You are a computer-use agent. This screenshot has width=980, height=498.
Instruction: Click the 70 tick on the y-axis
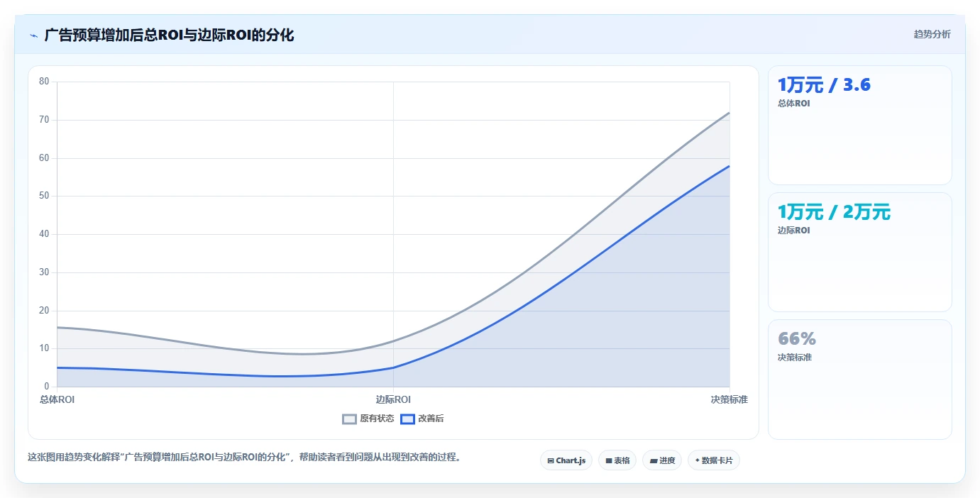coord(44,120)
